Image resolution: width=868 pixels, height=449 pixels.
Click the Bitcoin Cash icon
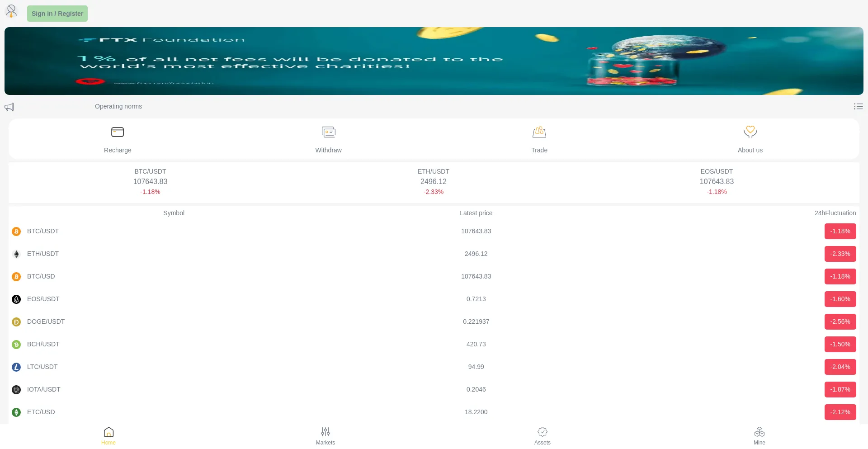tap(16, 345)
